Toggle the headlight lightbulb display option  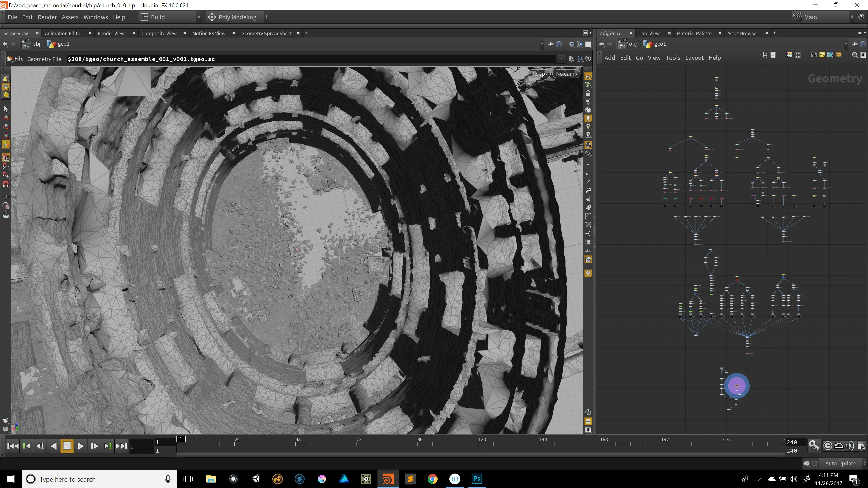tap(588, 118)
